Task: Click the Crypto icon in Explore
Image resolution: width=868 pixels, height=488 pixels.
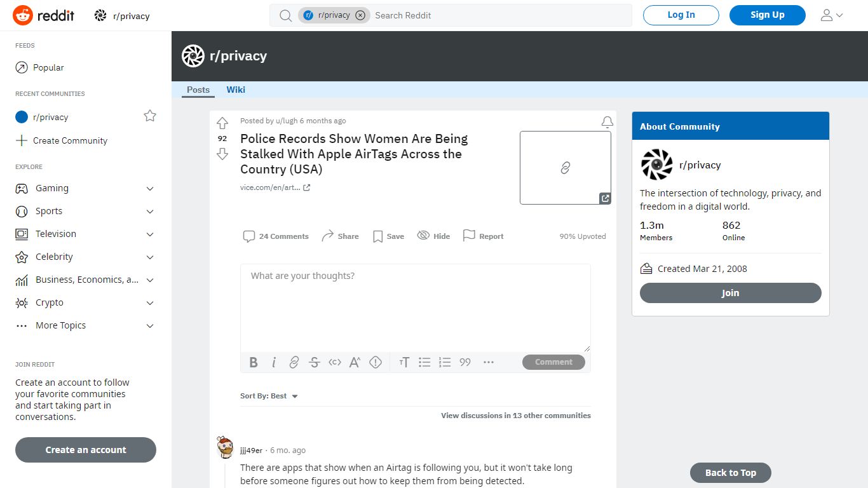Action: pyautogui.click(x=22, y=302)
